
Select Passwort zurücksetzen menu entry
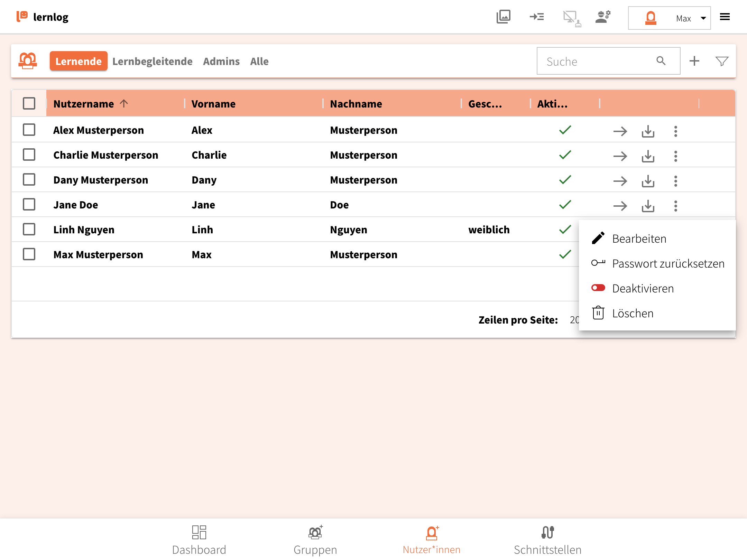pos(667,263)
